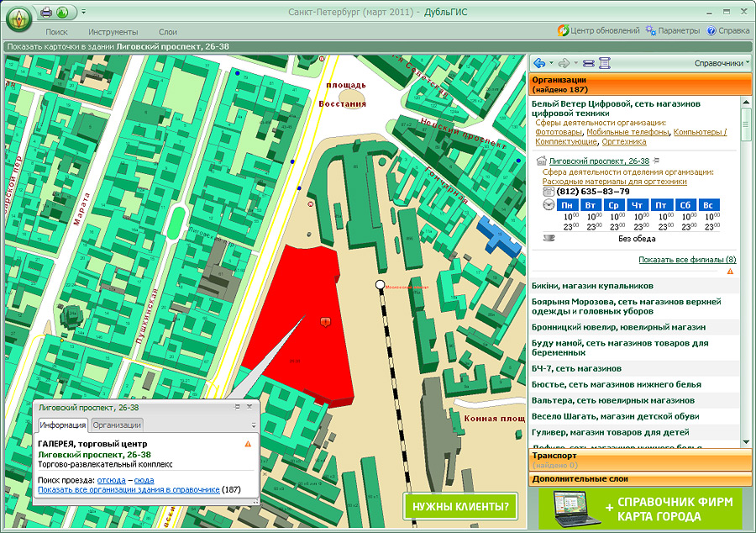Search route via the сюда link
Viewport: 756px width, 533px height.
point(144,480)
